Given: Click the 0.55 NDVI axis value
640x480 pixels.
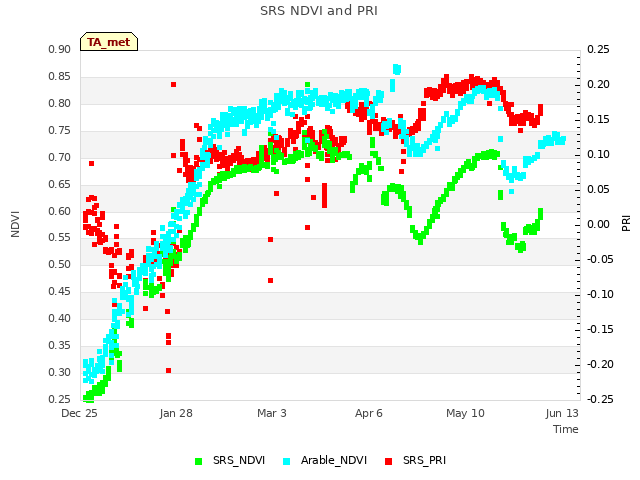Looking at the screenshot, I should 60,238.
